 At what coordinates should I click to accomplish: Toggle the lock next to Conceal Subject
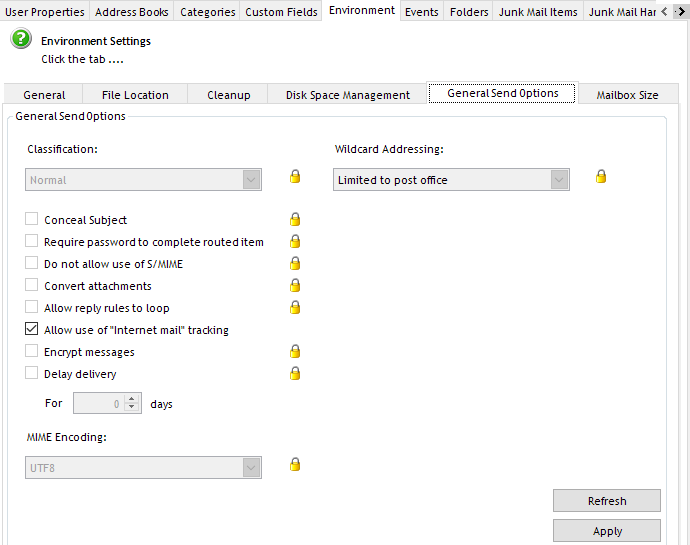click(295, 220)
